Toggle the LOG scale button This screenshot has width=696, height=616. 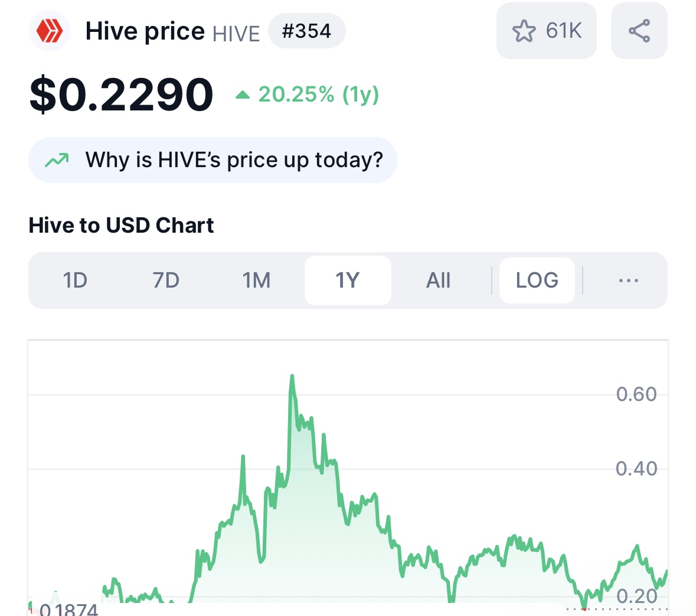coord(537,281)
